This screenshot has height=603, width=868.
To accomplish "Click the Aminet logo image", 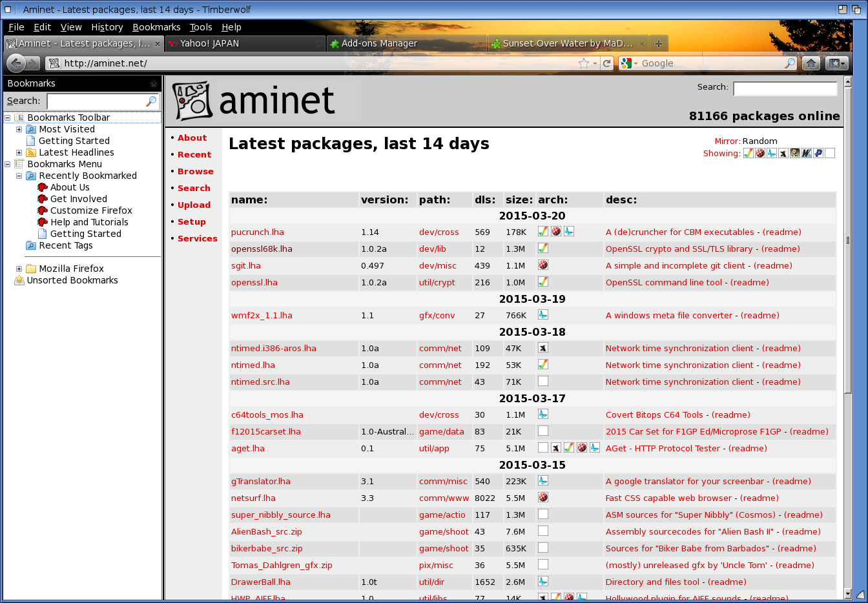I will pos(254,101).
